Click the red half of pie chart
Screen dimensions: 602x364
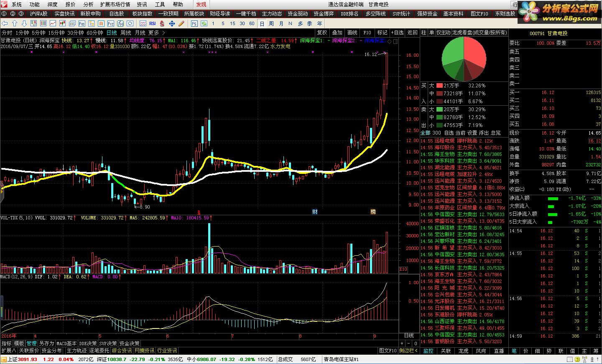(475, 59)
